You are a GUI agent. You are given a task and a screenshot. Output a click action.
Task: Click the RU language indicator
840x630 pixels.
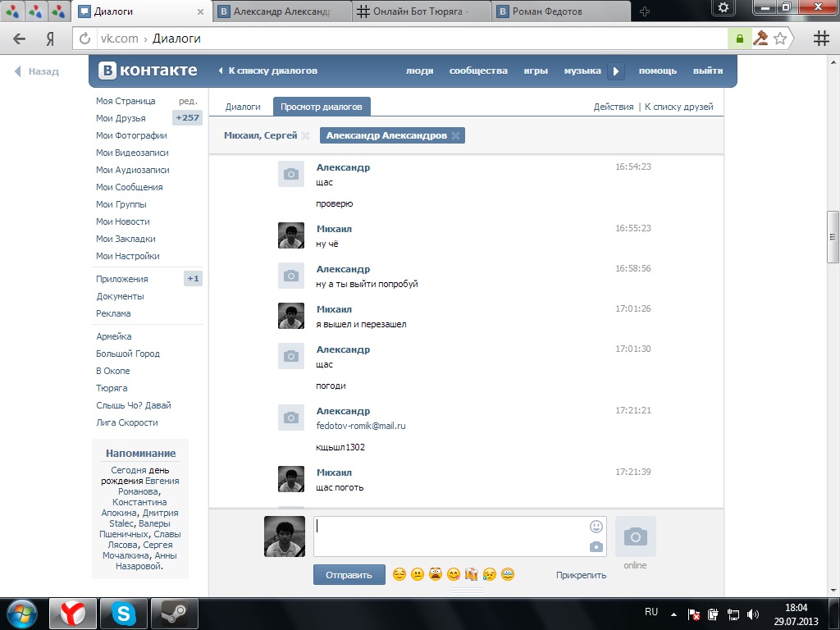pyautogui.click(x=651, y=612)
